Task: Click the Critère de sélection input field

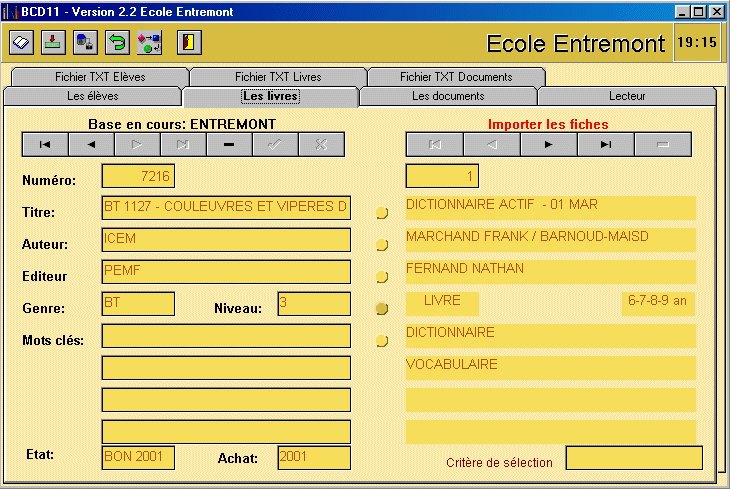Action: pos(634,458)
